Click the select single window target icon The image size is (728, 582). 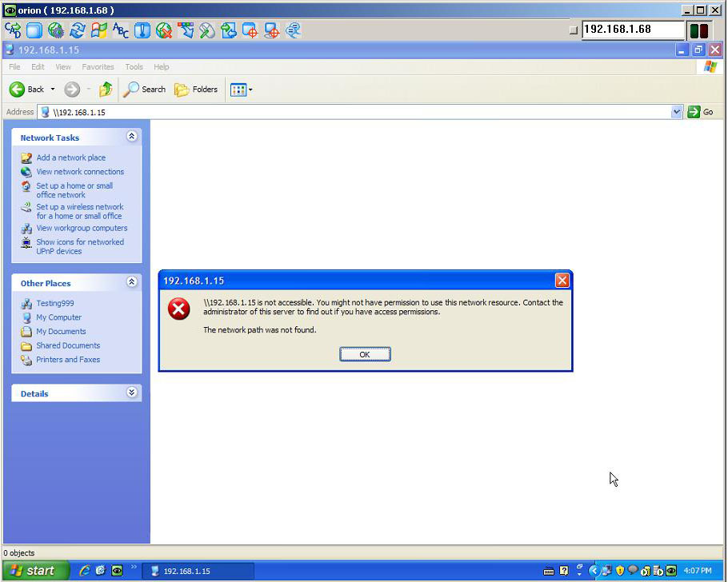coord(250,30)
